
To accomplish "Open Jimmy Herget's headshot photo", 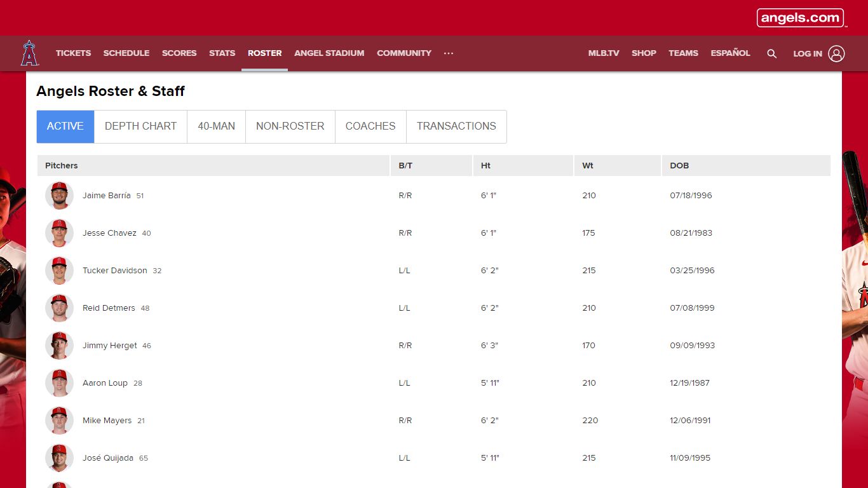I will pyautogui.click(x=59, y=346).
